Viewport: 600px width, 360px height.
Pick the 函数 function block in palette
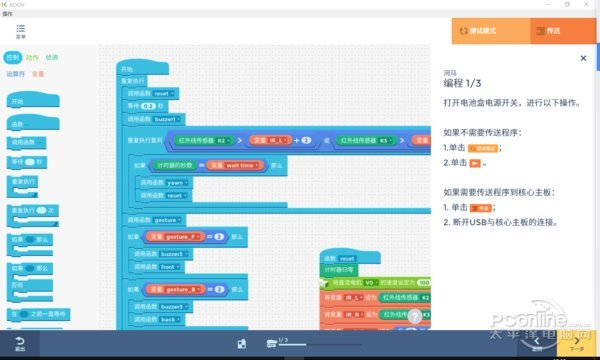pos(33,123)
